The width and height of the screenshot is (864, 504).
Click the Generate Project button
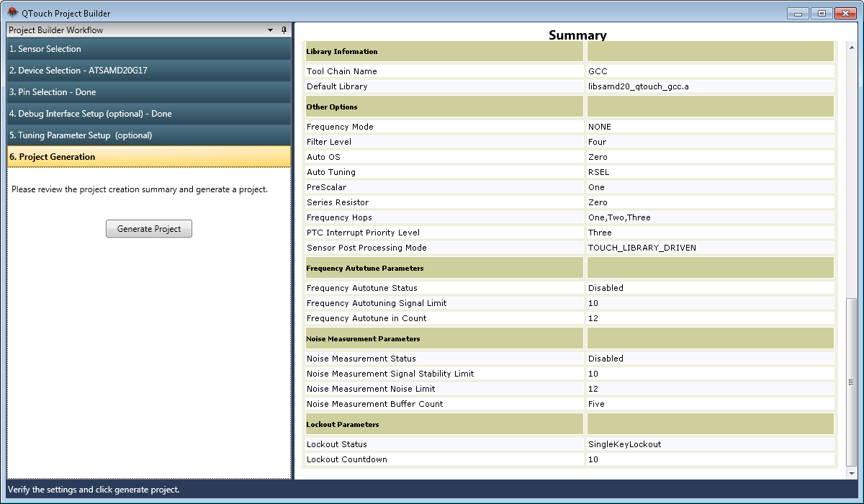(x=149, y=229)
